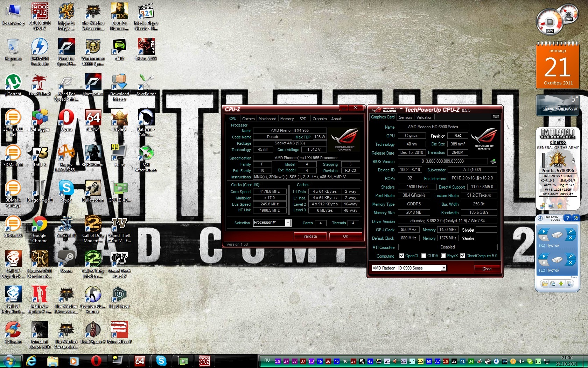Image resolution: width=588 pixels, height=368 pixels.
Task: Toggle the PhysX checkbox
Action: [x=443, y=256]
